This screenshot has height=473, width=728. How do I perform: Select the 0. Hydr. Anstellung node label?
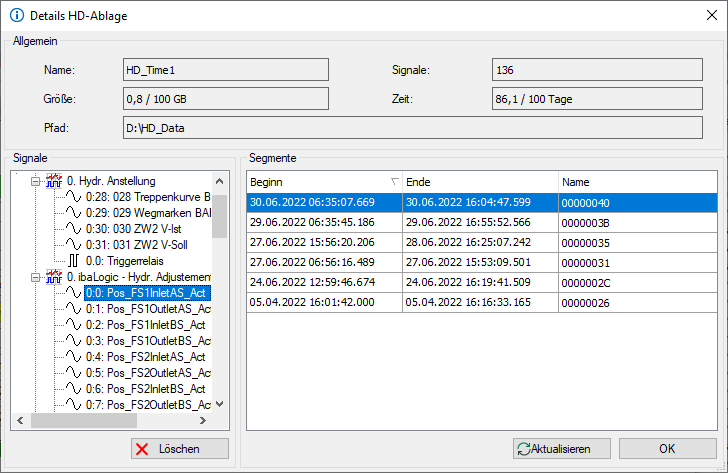[111, 181]
